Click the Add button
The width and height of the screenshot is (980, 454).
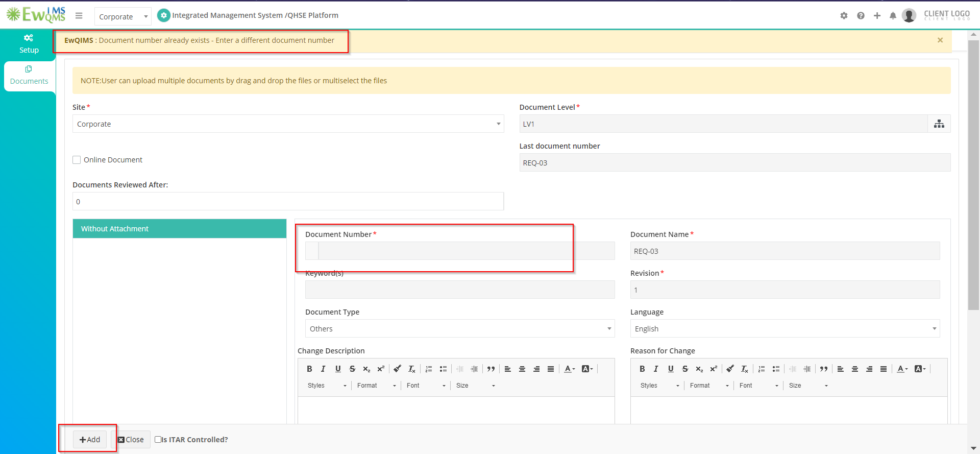tap(90, 439)
